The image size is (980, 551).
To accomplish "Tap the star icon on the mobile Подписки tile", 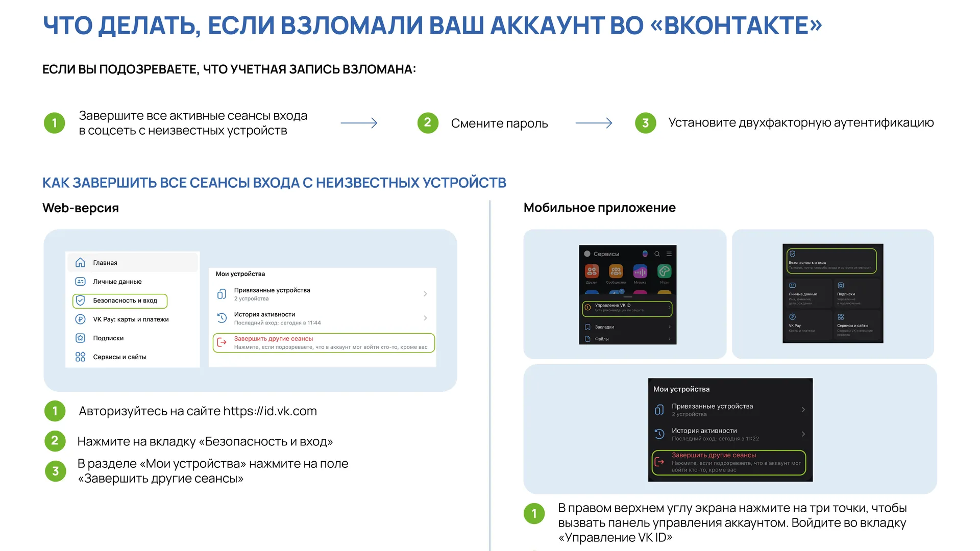I will click(x=841, y=285).
